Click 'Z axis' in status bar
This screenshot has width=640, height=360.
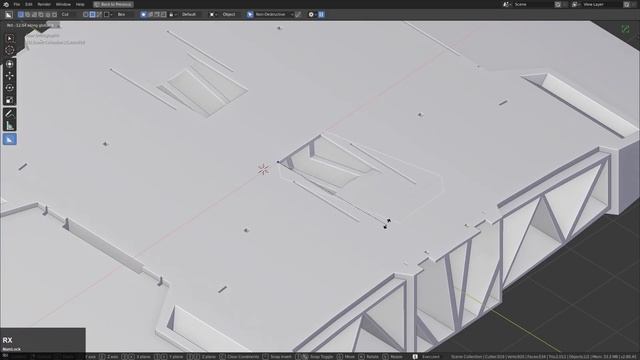point(113,357)
